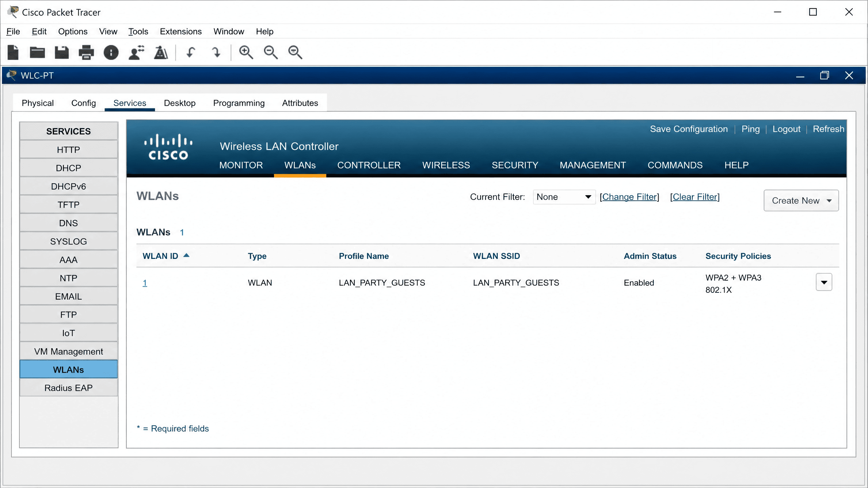Viewport: 868px width, 488px height.
Task: Select the Services tab
Action: 130,103
